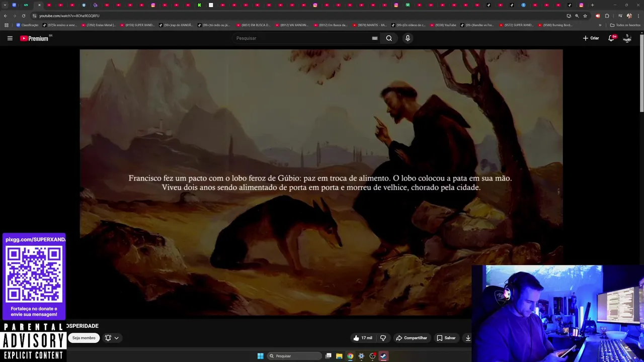
Task: Dislike the video with thumbs-down
Action: (383, 338)
